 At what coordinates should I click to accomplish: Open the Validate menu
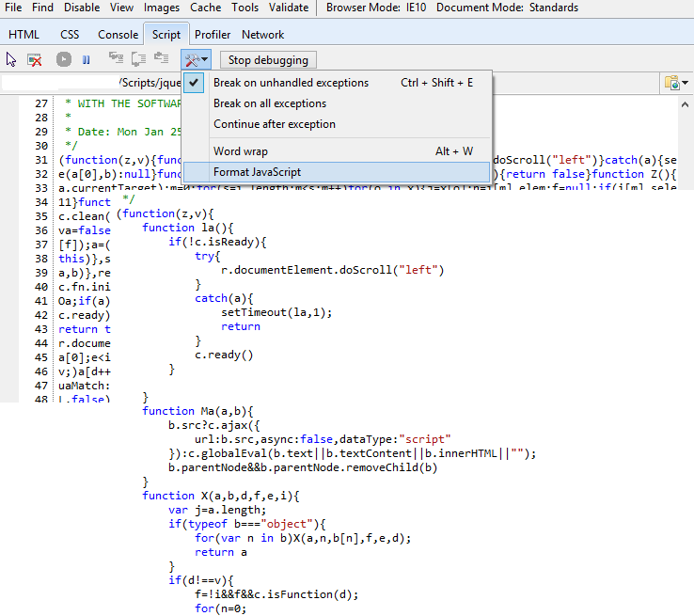click(288, 8)
